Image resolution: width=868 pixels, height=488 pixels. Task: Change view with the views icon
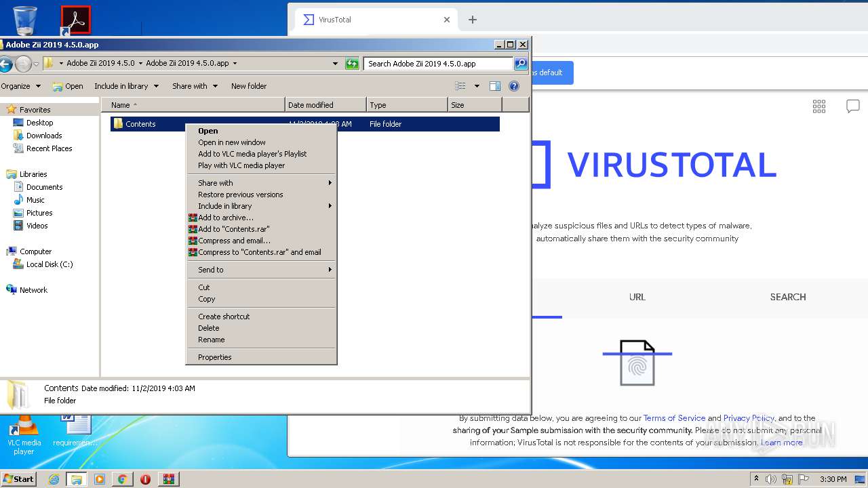(460, 86)
